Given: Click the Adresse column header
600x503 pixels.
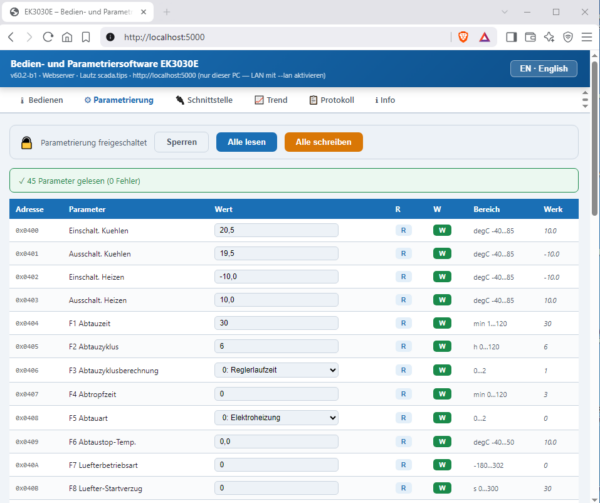Looking at the screenshot, I should (x=29, y=209).
